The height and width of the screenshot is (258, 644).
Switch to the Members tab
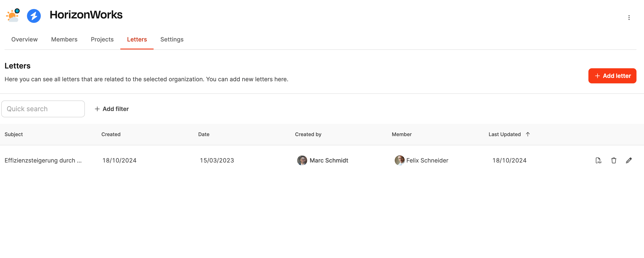[64, 39]
